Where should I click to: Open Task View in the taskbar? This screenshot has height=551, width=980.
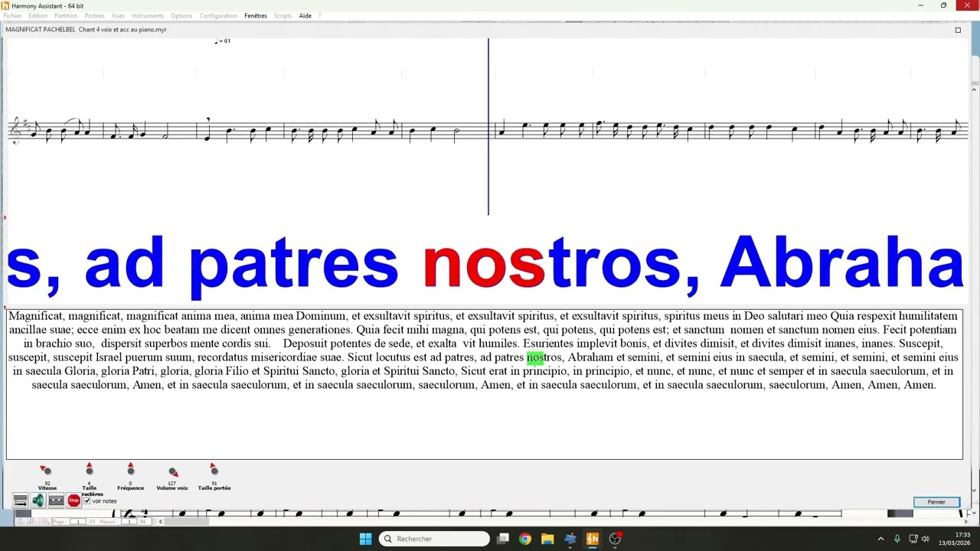(503, 539)
